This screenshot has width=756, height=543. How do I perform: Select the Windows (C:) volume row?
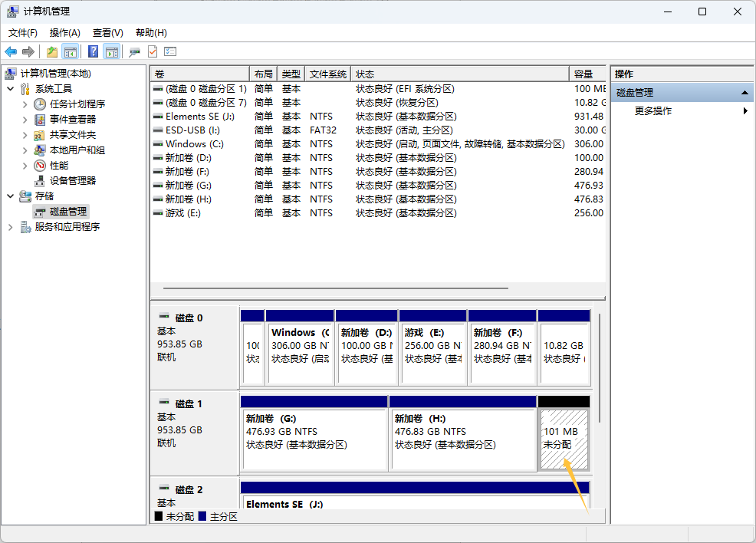point(194,143)
